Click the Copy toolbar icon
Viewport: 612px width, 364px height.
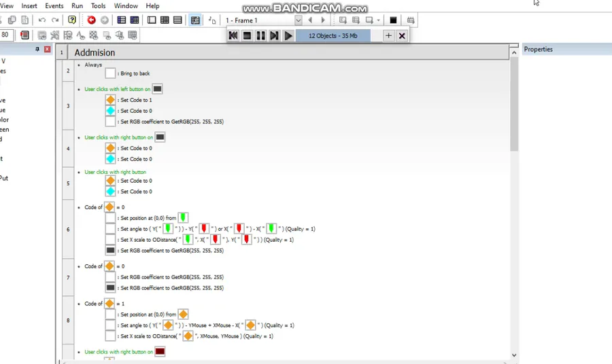(x=12, y=20)
